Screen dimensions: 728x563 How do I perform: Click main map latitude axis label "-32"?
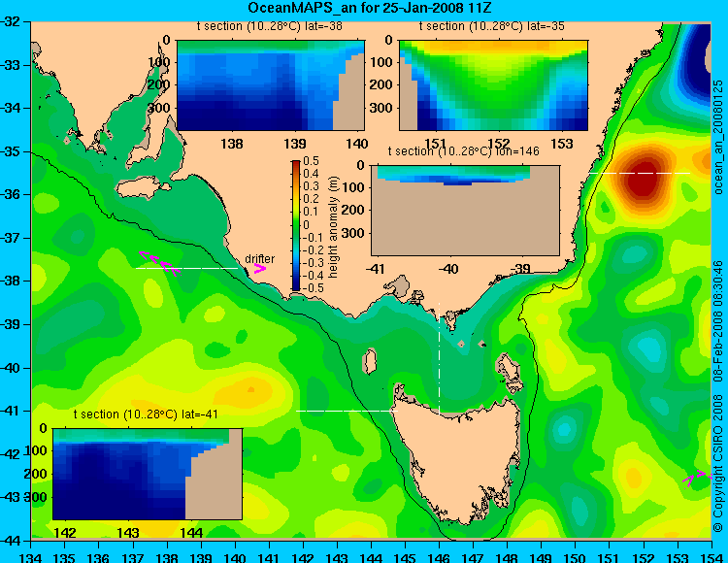point(11,21)
